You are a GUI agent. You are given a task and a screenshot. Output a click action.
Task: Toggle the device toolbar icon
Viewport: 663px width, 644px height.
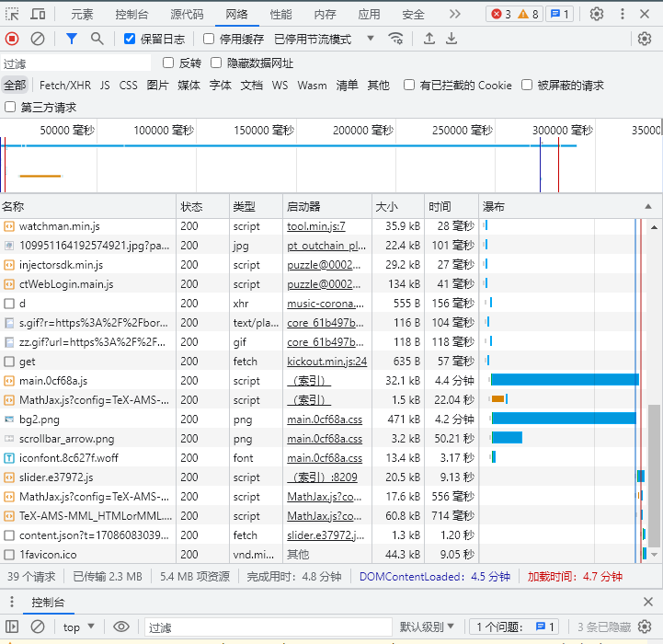[38, 15]
